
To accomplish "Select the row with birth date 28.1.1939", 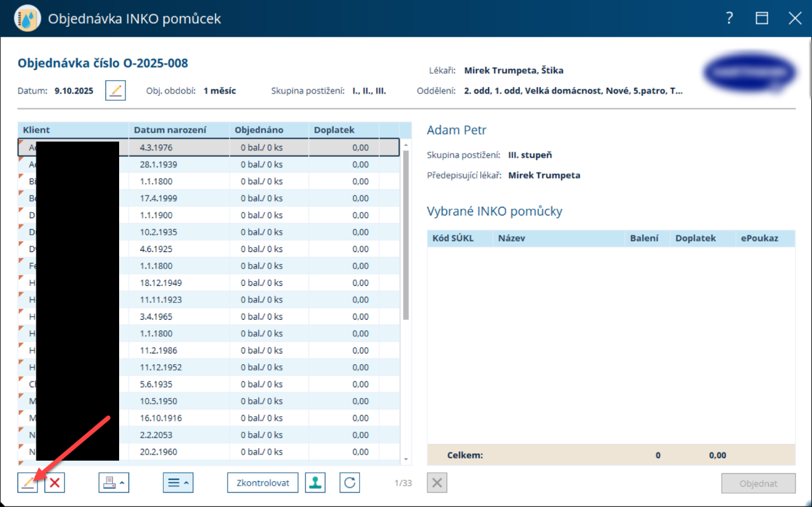I will [x=209, y=164].
